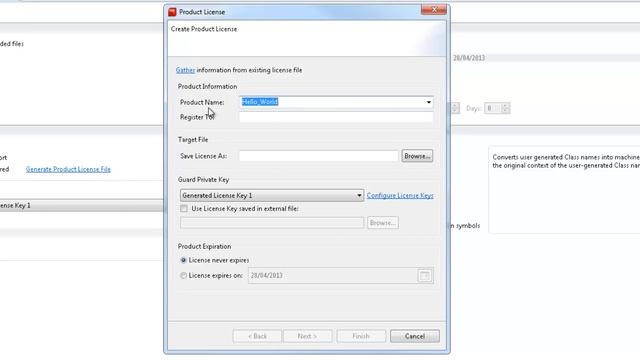Click the Back button

(257, 336)
